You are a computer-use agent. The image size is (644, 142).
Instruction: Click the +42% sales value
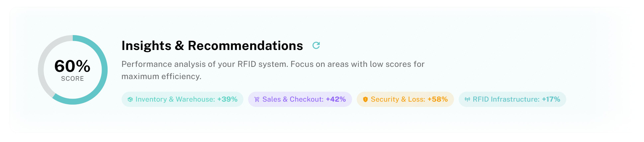[x=336, y=99]
